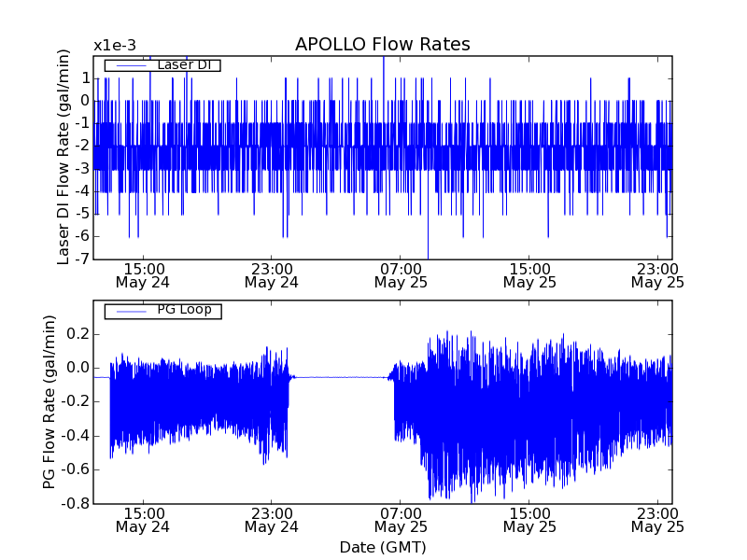This screenshot has height=560, width=747.
Task: Click the x1e-3 scale exponent label
Action: pyautogui.click(x=115, y=46)
